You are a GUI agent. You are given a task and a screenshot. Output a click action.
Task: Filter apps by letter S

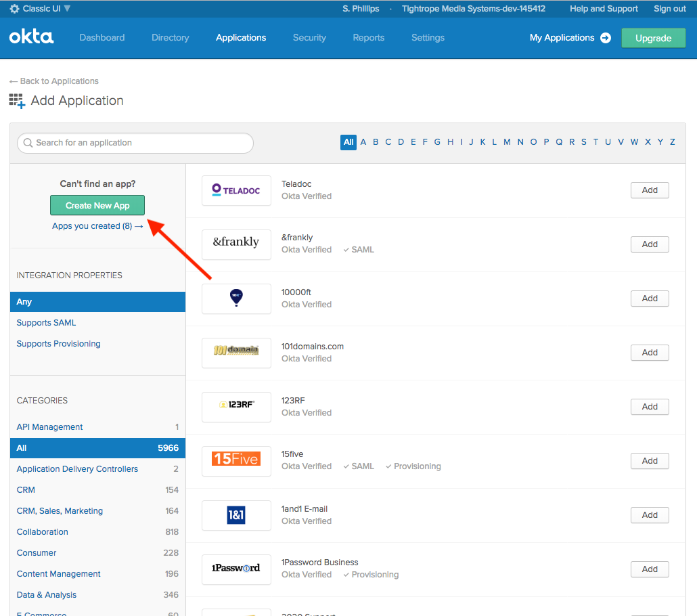click(583, 142)
